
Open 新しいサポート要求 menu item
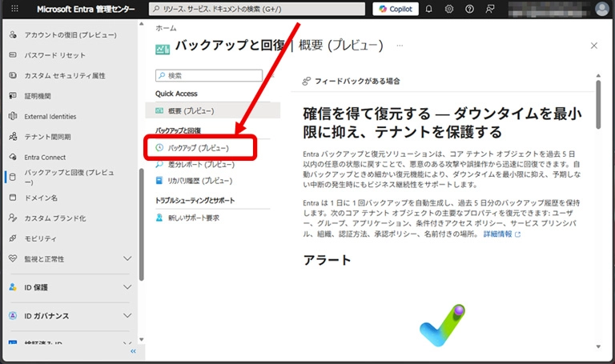point(193,218)
